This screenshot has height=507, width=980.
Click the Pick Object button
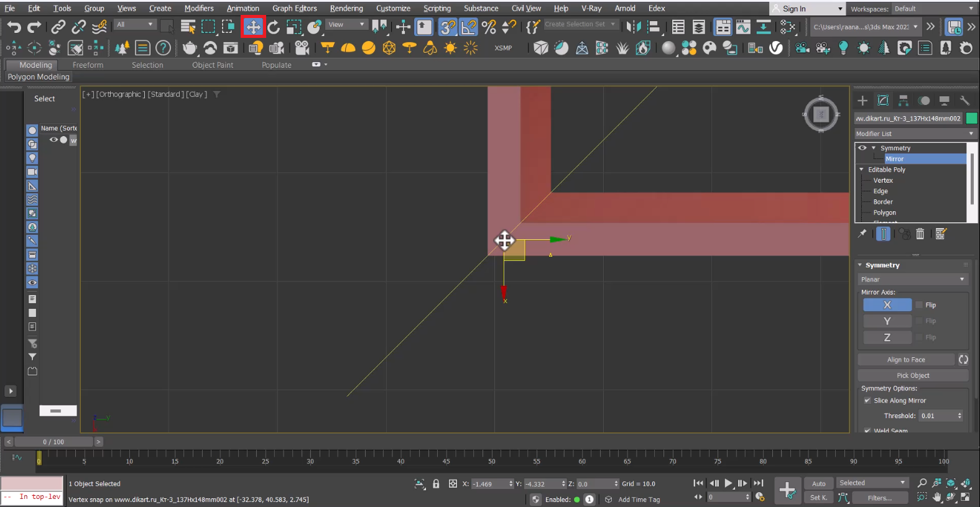point(913,375)
